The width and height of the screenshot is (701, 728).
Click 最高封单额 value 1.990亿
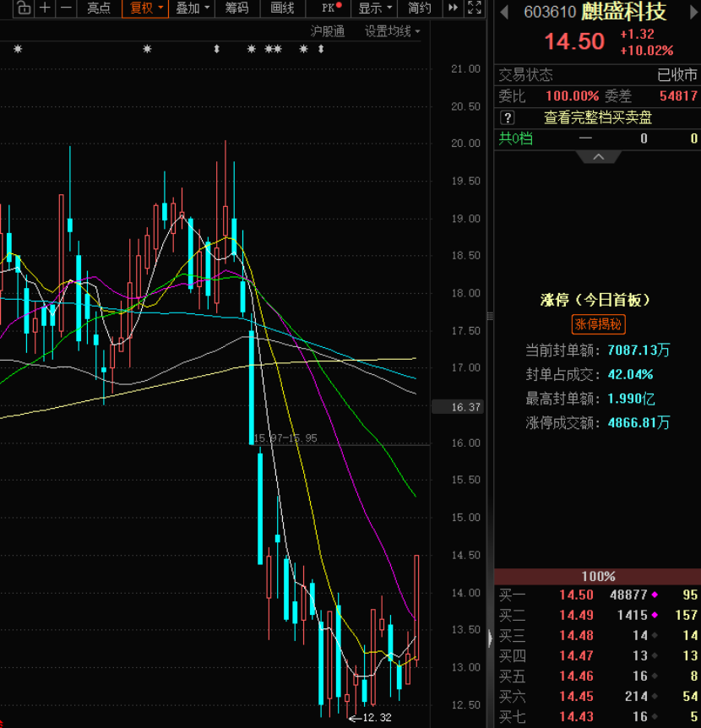631,399
